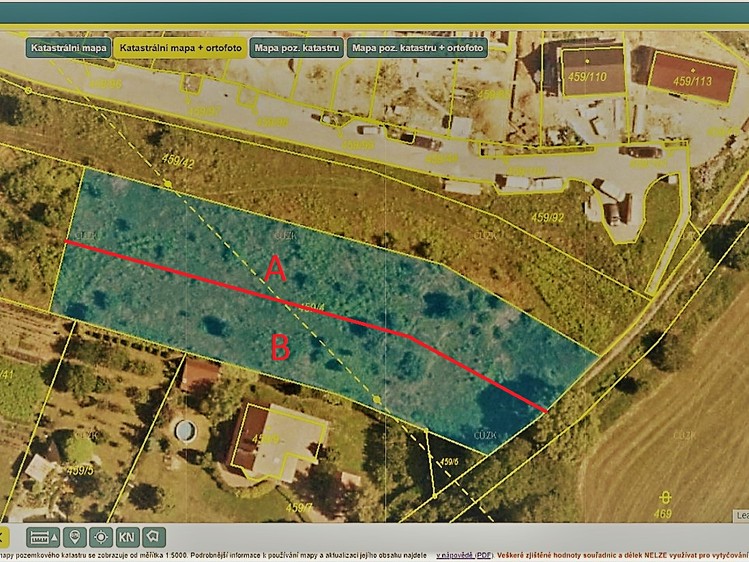Screen dimensions: 749x562
Task: Switch to Mapa poz. katastru
Action: [x=297, y=48]
